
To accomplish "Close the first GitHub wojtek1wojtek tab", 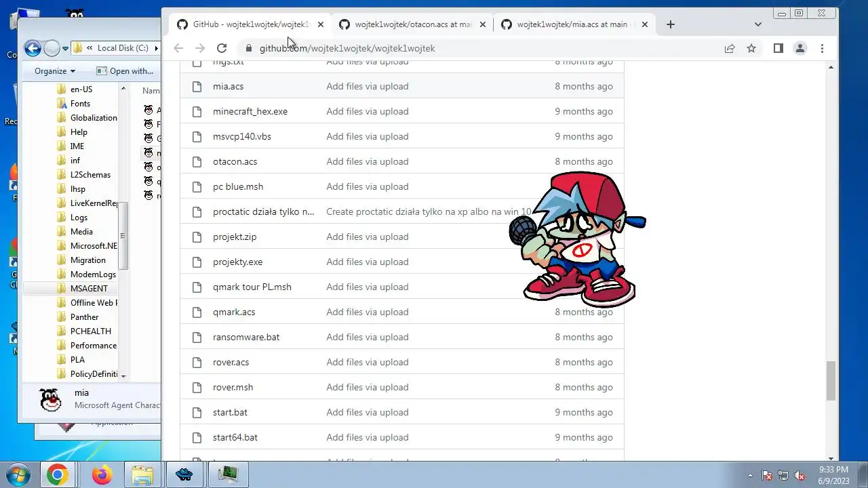I will [321, 24].
